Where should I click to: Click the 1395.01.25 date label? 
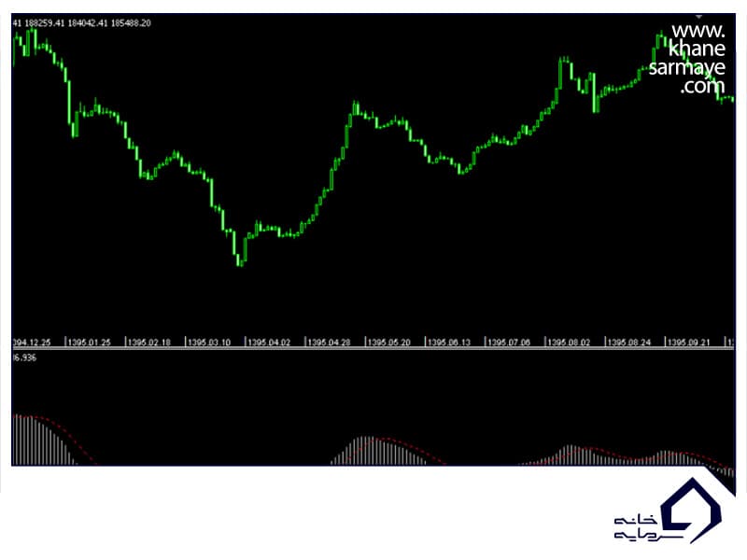click(89, 343)
